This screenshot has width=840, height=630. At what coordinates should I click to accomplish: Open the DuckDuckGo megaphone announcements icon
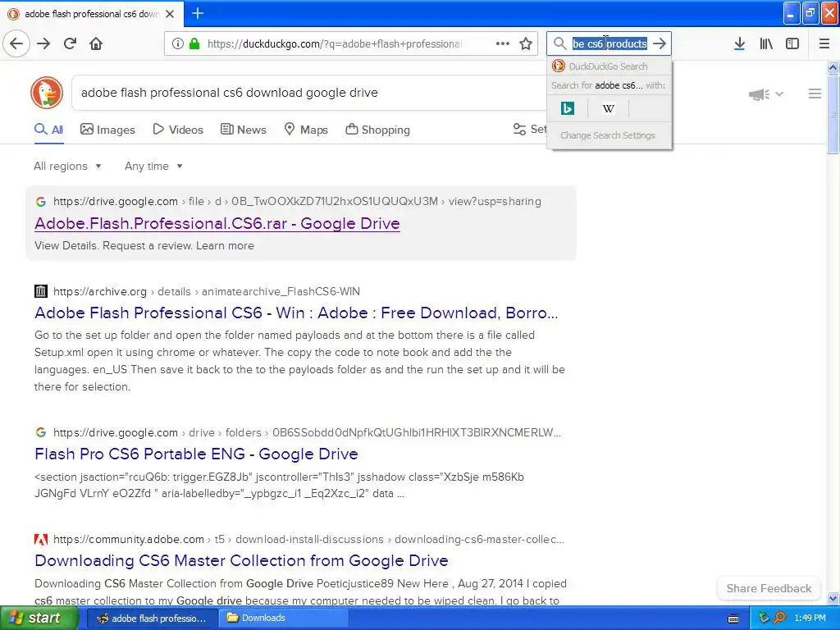point(759,94)
